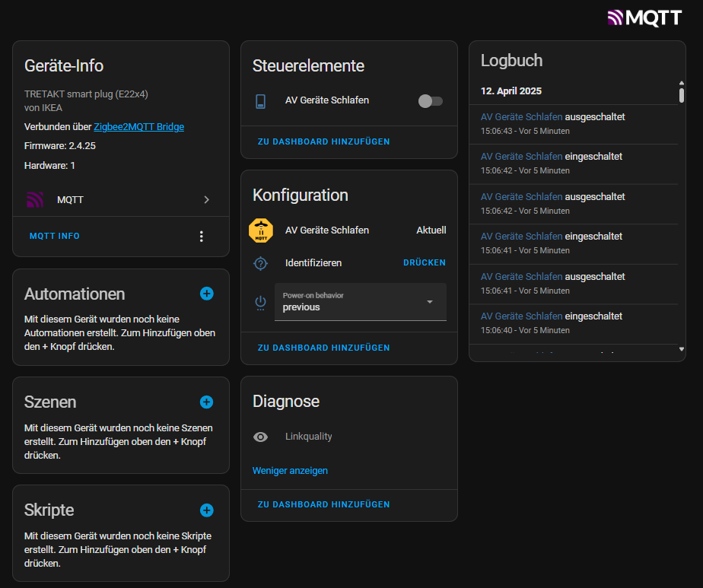The width and height of the screenshot is (703, 588).
Task: Click the Logbuch scrollbar down arrow
Action: pos(681,349)
